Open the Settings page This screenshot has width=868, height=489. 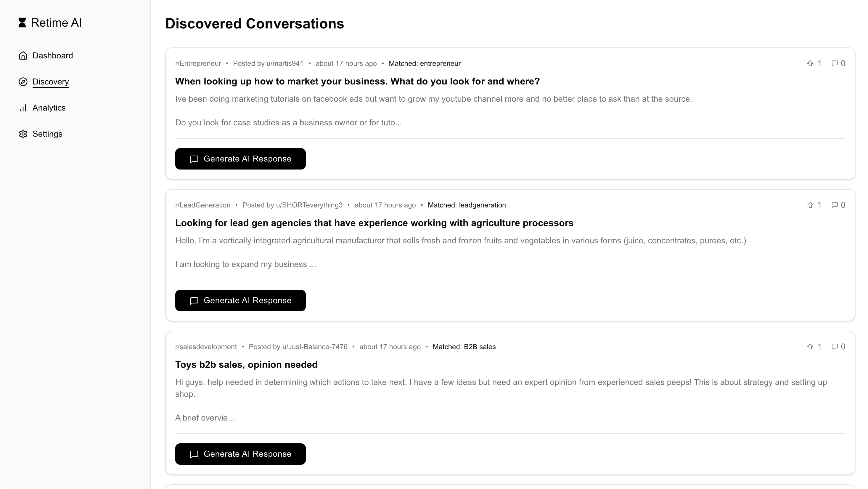(x=47, y=134)
